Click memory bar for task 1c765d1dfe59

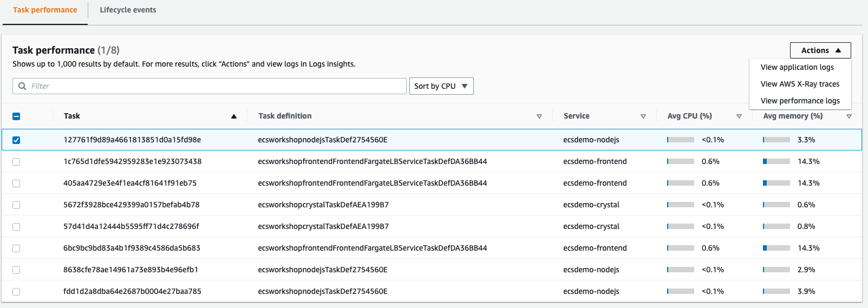tap(776, 161)
